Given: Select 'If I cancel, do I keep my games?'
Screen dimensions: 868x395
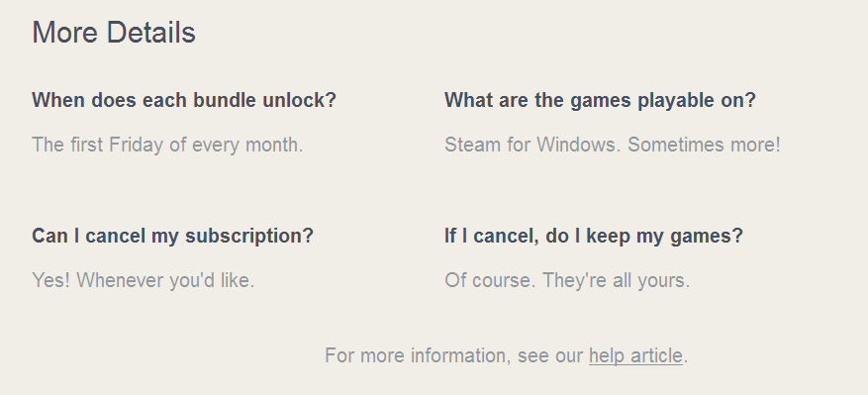Looking at the screenshot, I should 594,236.
